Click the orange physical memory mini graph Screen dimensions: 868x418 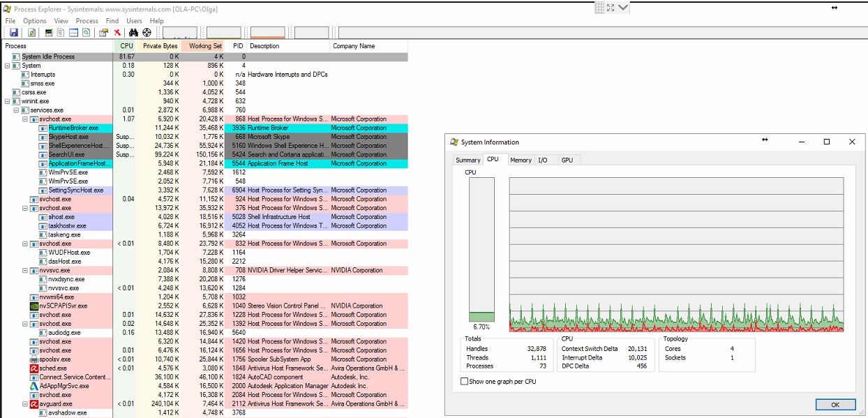point(268,33)
